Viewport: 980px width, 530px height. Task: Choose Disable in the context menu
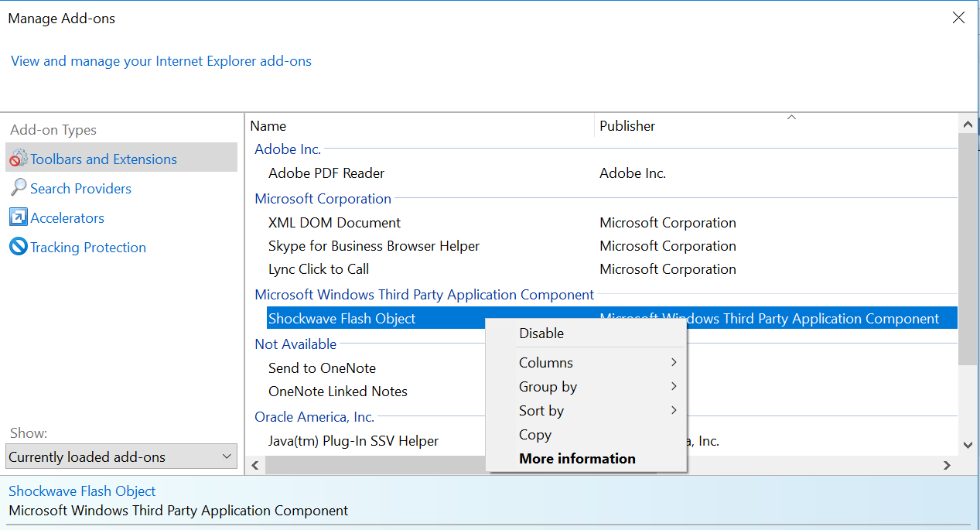(586, 333)
